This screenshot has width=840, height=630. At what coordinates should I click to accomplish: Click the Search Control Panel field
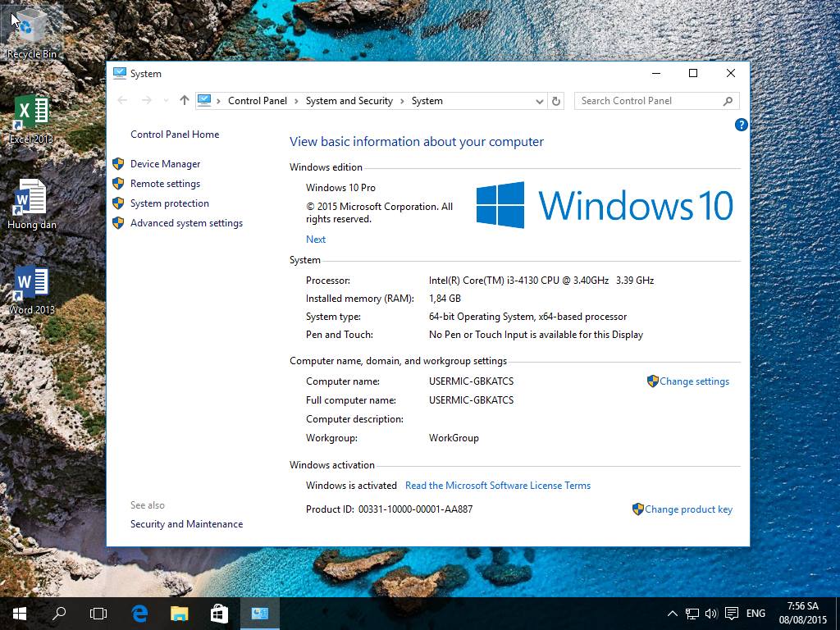pyautogui.click(x=656, y=101)
